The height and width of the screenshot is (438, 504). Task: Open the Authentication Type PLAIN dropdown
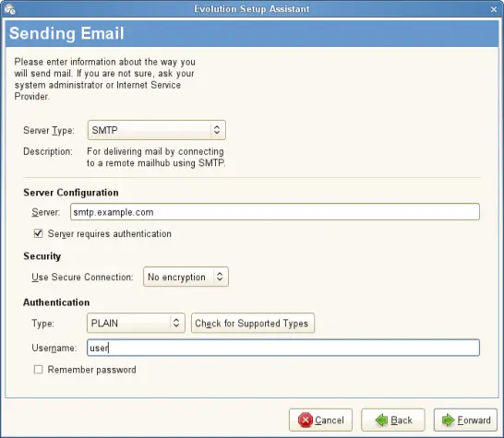coord(136,323)
